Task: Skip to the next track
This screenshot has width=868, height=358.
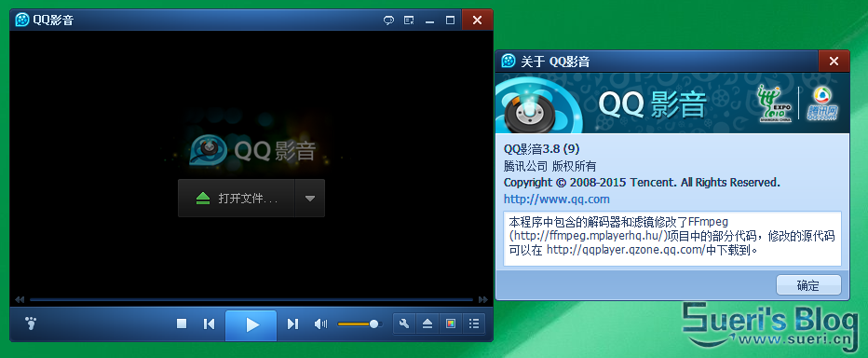Action: pyautogui.click(x=292, y=324)
